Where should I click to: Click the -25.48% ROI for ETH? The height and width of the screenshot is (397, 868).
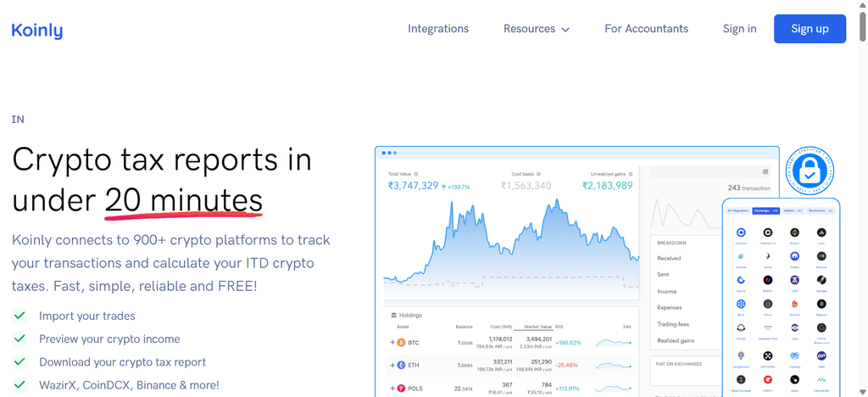pyautogui.click(x=566, y=366)
